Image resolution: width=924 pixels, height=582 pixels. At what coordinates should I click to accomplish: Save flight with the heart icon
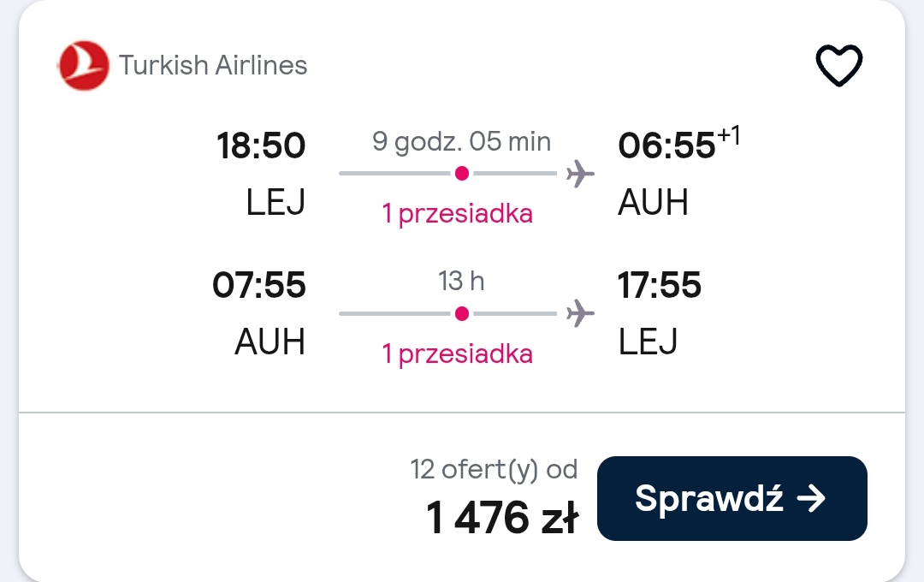[x=838, y=65]
